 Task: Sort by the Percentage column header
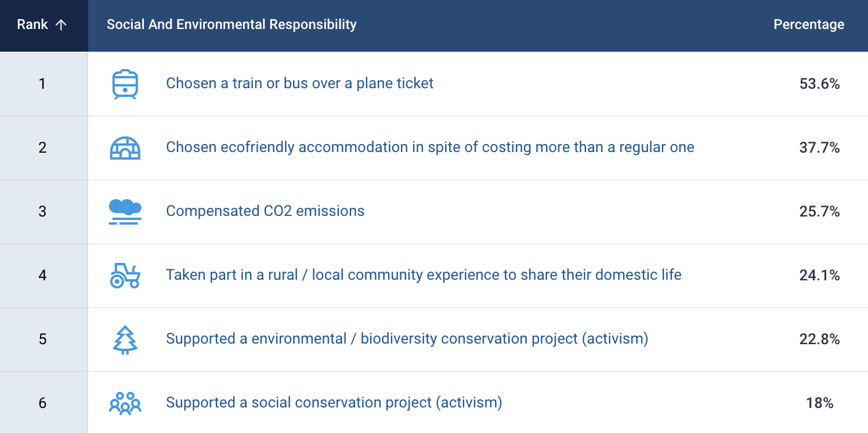click(x=809, y=25)
